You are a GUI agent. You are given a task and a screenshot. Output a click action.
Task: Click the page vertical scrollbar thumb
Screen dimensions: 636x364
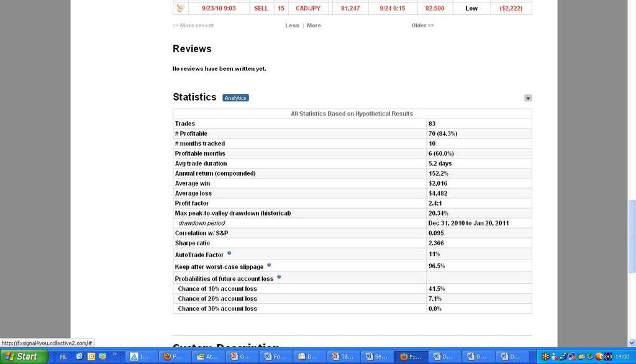pos(632,237)
